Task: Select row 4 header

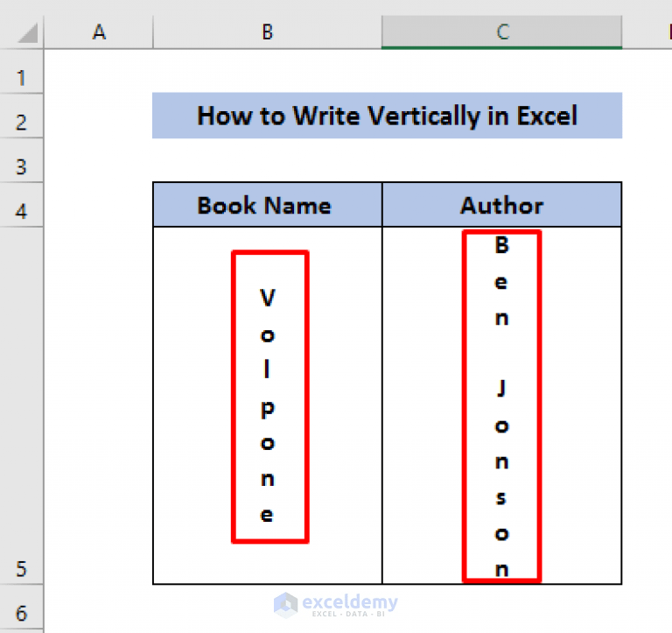Action: click(x=21, y=205)
